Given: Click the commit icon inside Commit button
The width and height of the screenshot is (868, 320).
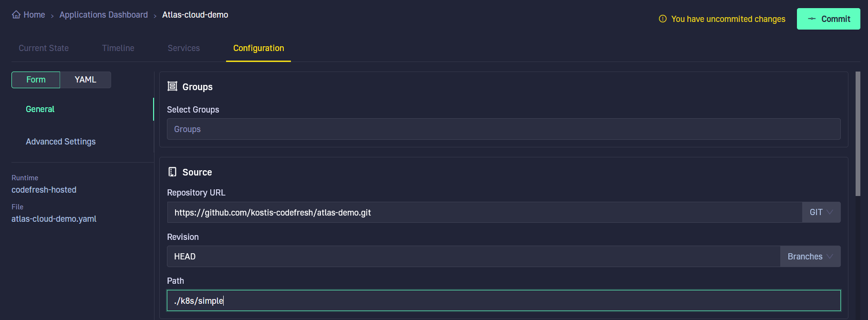Looking at the screenshot, I should (x=812, y=19).
